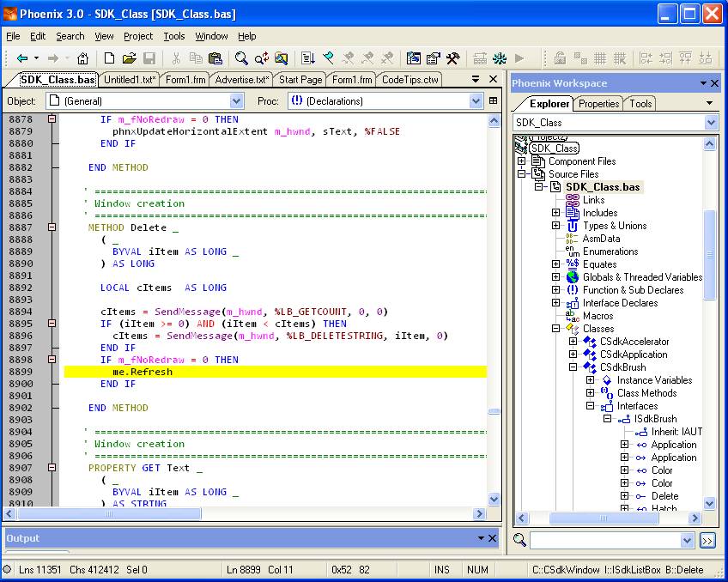
Task: Switch to the Start Page tab
Action: (300, 80)
